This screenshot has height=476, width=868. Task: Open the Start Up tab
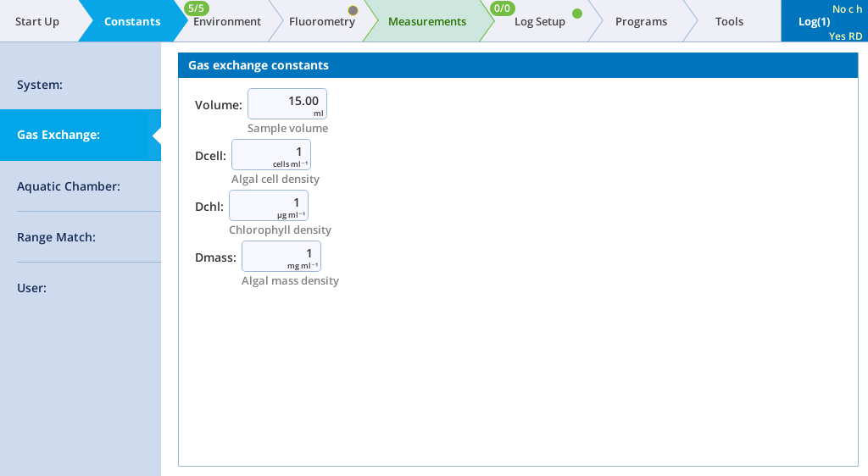tap(37, 22)
